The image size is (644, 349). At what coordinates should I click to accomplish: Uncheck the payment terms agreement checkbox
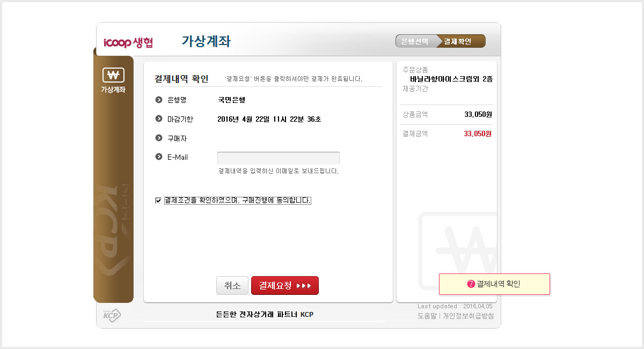tap(158, 201)
